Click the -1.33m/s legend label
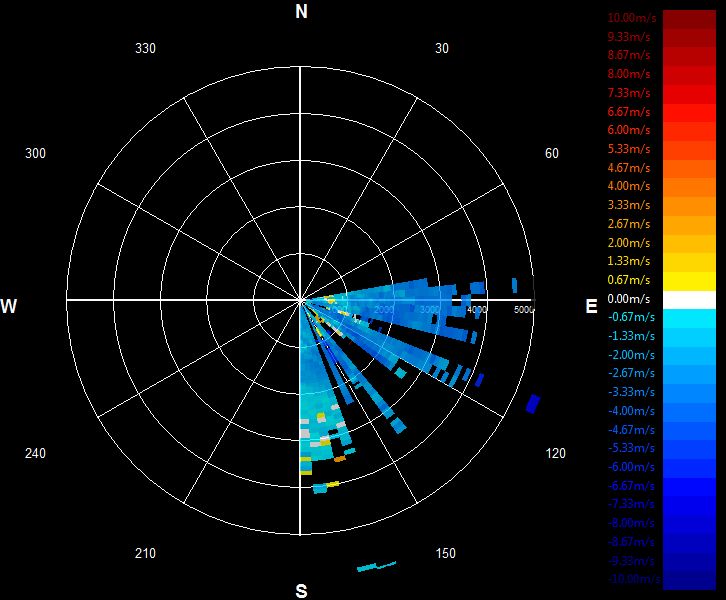Screen dimensions: 726x600 click(632, 336)
